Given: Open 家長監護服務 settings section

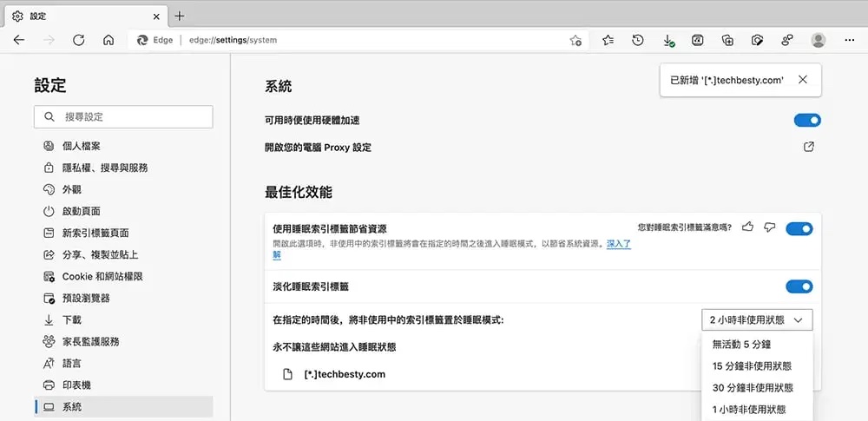Looking at the screenshot, I should pyautogui.click(x=123, y=341).
